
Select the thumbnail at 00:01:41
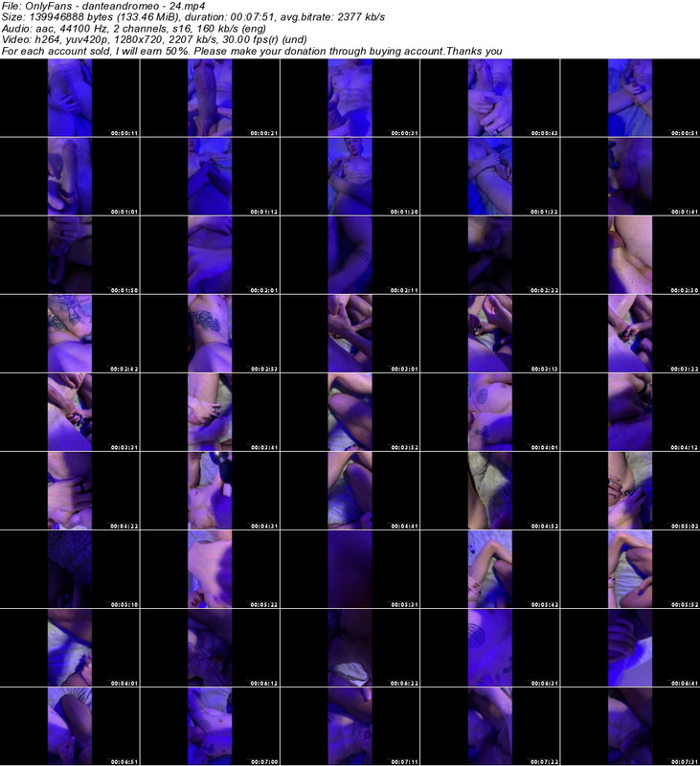click(x=630, y=175)
